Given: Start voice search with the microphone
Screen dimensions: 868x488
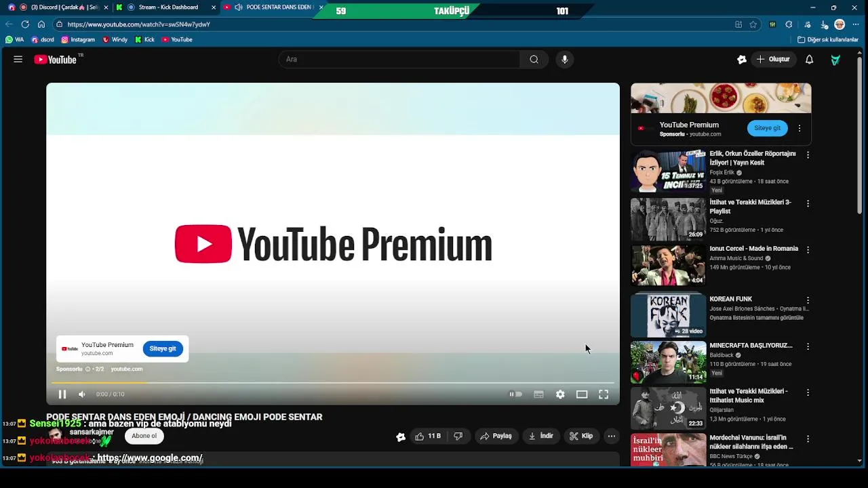Looking at the screenshot, I should click(x=565, y=60).
